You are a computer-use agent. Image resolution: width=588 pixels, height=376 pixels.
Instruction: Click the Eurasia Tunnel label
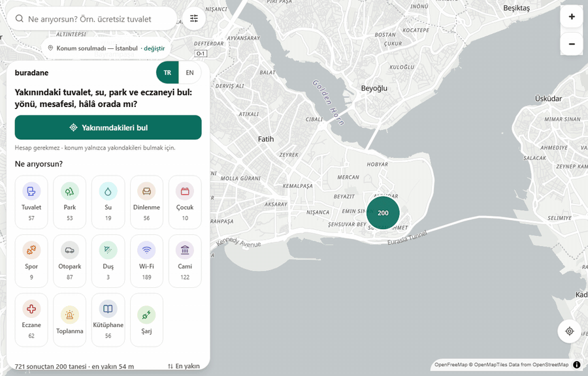coord(407,238)
